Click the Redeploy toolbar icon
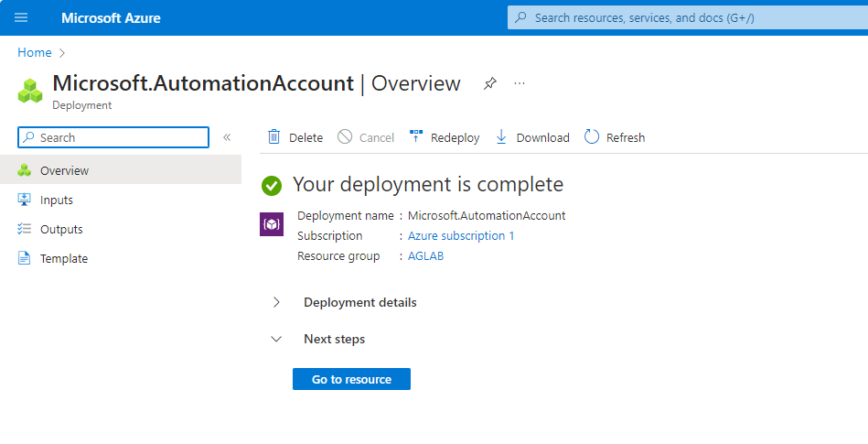This screenshot has width=868, height=444. (416, 137)
